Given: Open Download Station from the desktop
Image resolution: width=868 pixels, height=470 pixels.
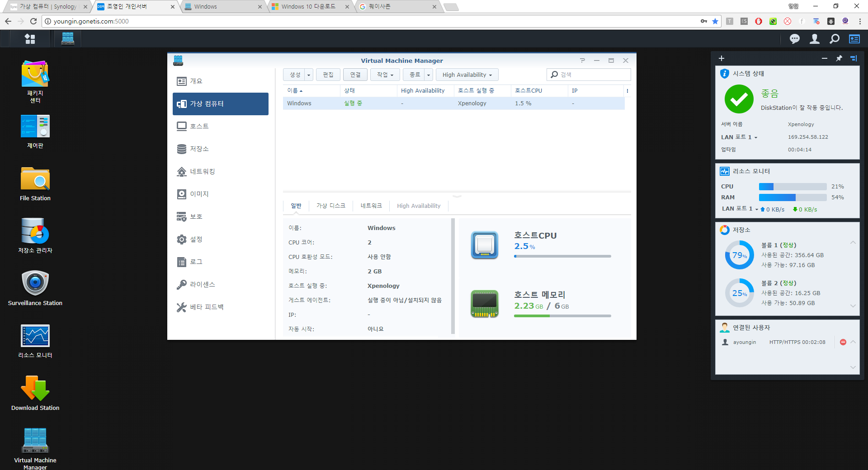Looking at the screenshot, I should pos(35,389).
